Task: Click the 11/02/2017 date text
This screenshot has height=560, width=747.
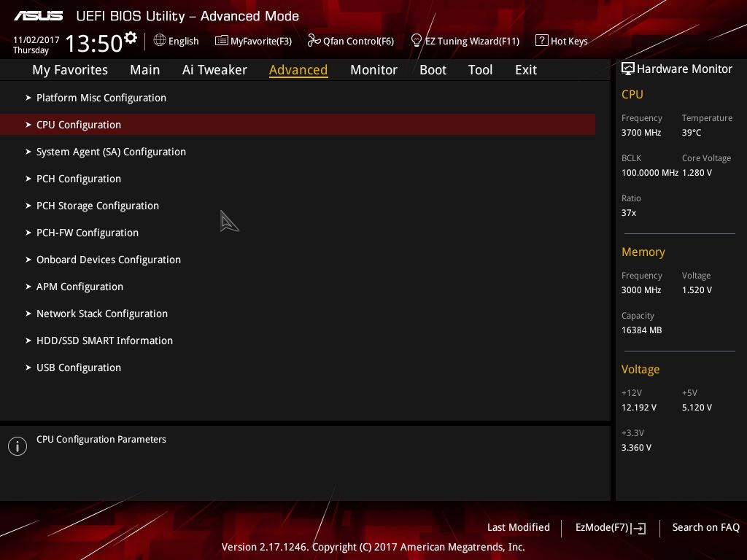Action: coord(36,40)
